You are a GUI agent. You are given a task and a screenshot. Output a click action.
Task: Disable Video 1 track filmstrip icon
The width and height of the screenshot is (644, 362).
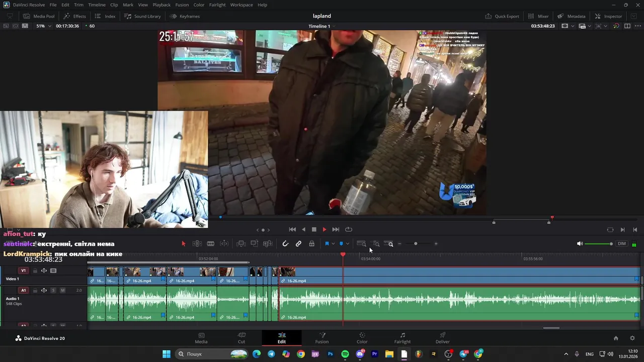coord(53,270)
